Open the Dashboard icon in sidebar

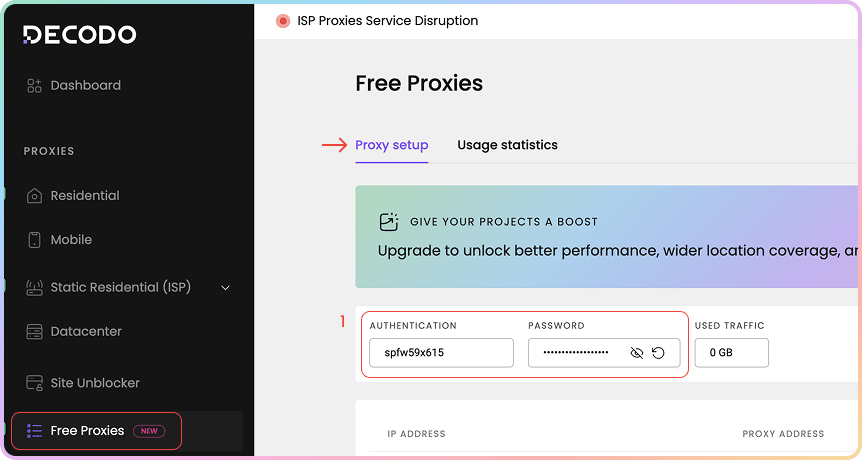tap(34, 86)
